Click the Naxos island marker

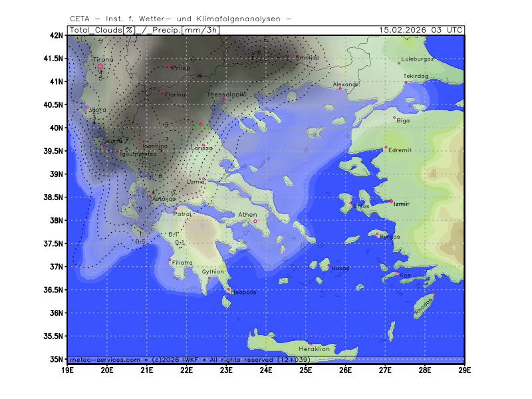329,265
